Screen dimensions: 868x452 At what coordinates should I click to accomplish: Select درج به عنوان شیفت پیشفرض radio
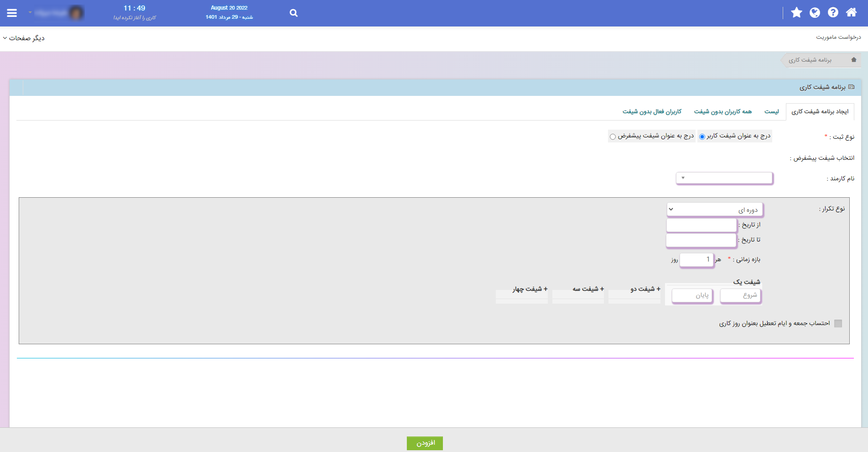613,137
